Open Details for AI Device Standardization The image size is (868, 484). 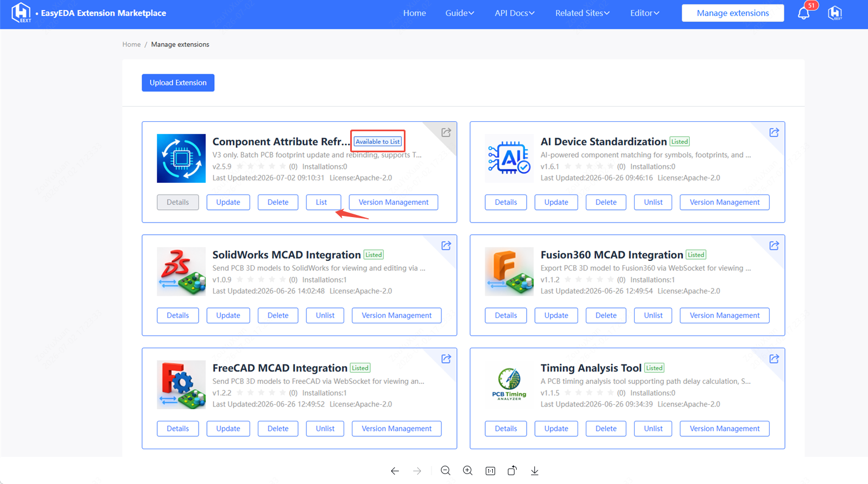tap(506, 202)
